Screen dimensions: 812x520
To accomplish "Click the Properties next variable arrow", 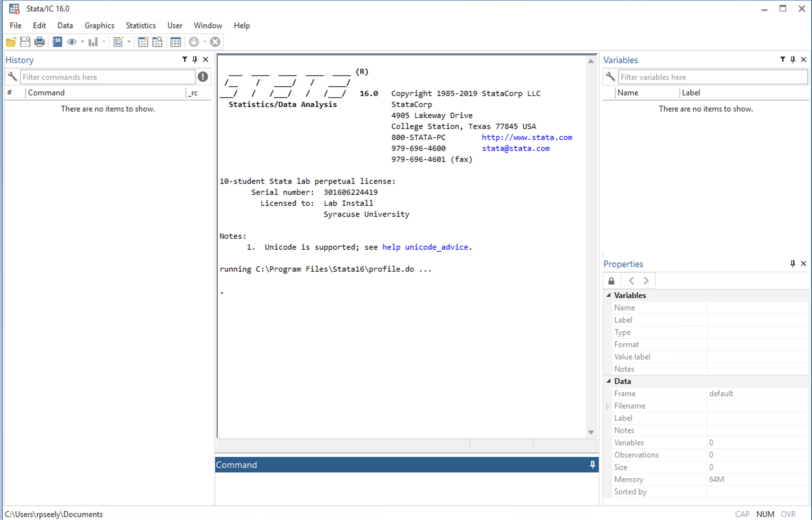I will pos(646,281).
